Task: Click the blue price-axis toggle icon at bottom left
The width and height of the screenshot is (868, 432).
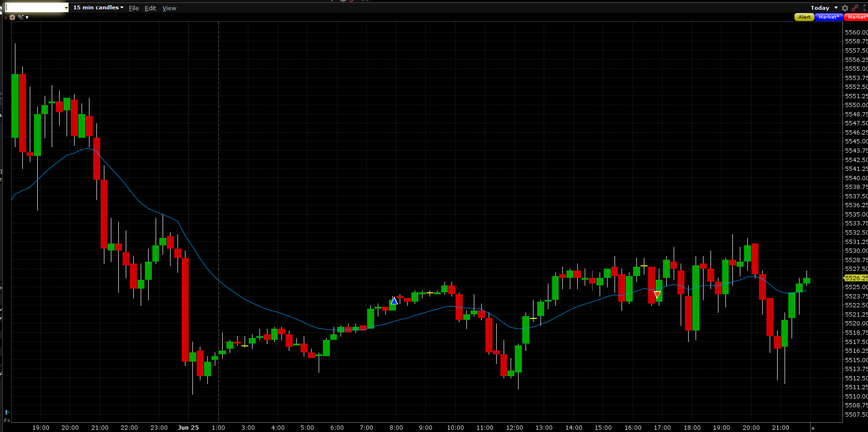Action: pyautogui.click(x=7, y=412)
